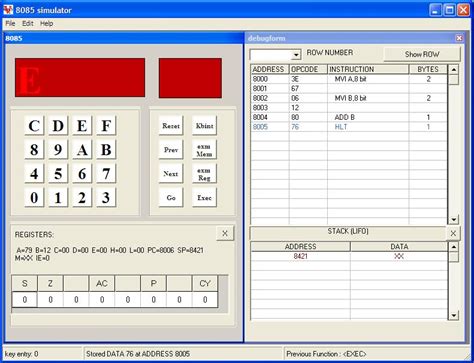Select address cell 8004
The image size is (474, 363).
pos(270,117)
